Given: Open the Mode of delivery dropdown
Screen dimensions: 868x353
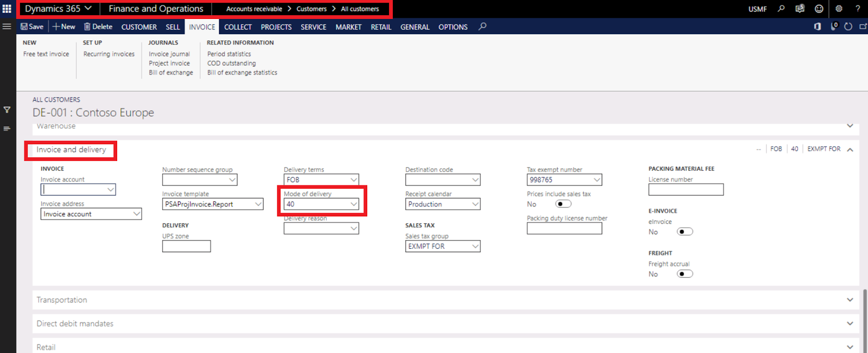Looking at the screenshot, I should tap(354, 204).
